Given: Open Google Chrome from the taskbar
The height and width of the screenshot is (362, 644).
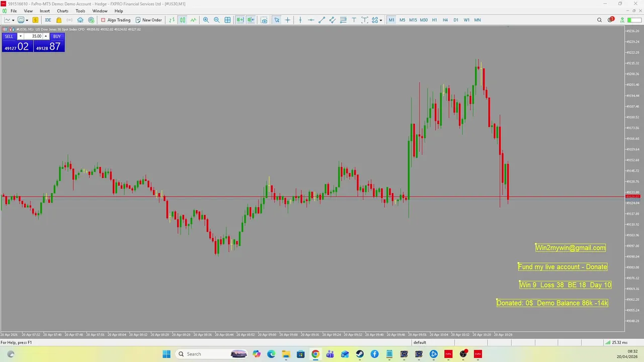Looking at the screenshot, I should coord(315,354).
